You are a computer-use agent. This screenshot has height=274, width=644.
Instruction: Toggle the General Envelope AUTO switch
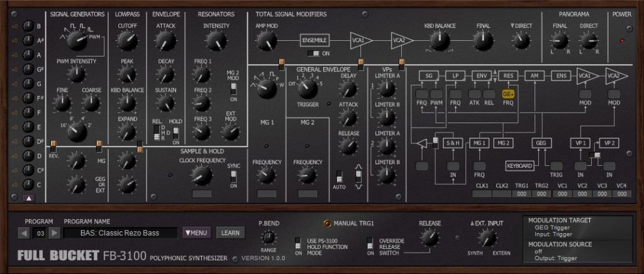(x=339, y=177)
